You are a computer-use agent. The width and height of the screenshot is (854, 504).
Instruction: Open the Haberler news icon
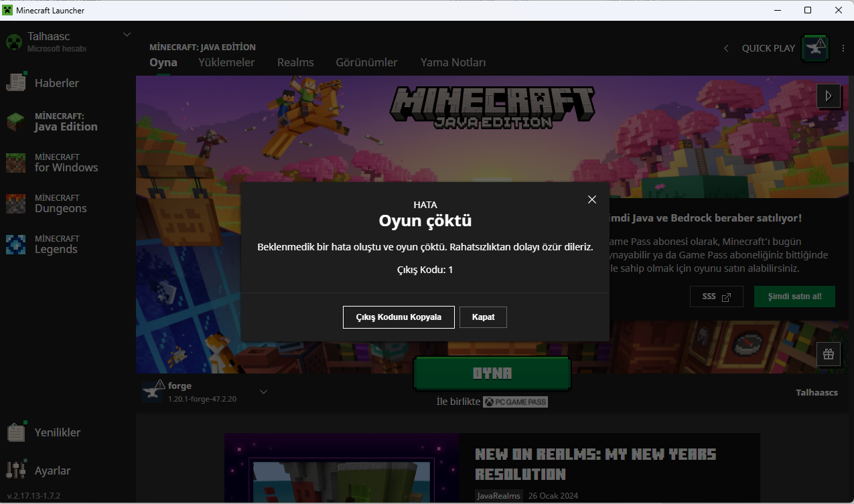pyautogui.click(x=16, y=82)
